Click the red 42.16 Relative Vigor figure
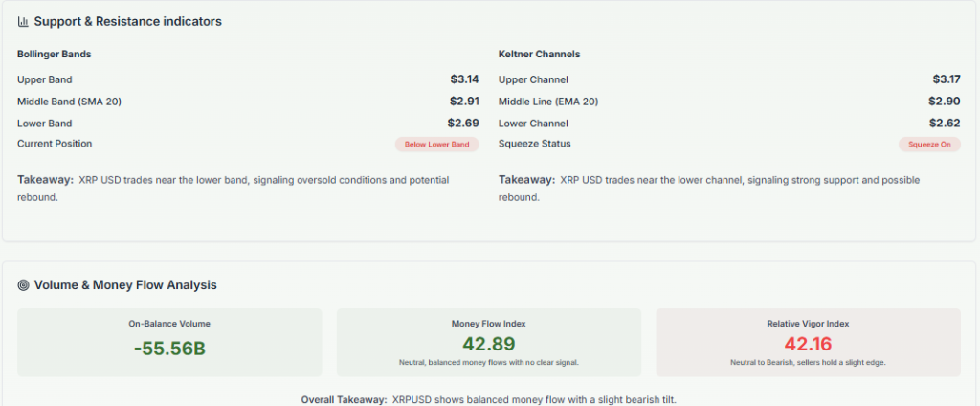Screen dimensions: 980x406 click(808, 344)
